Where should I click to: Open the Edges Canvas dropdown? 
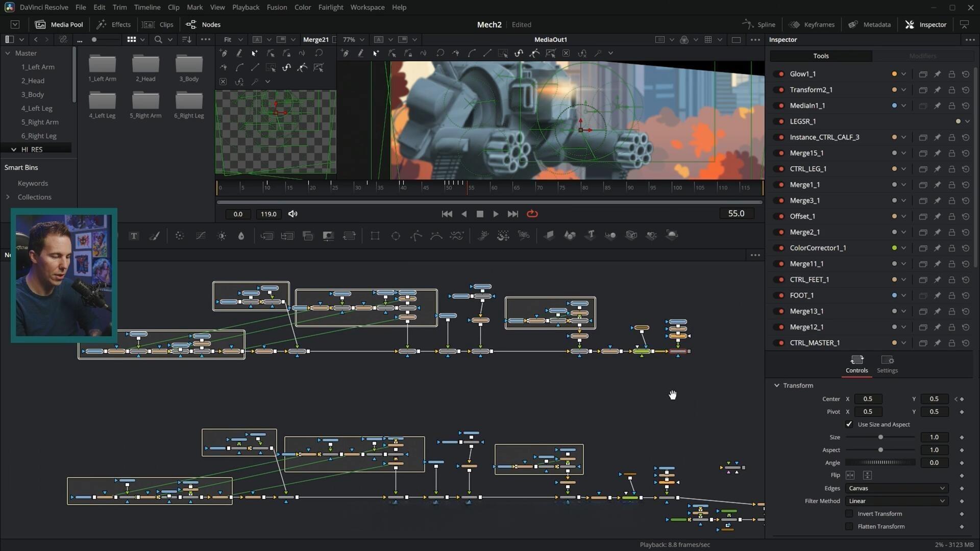896,488
